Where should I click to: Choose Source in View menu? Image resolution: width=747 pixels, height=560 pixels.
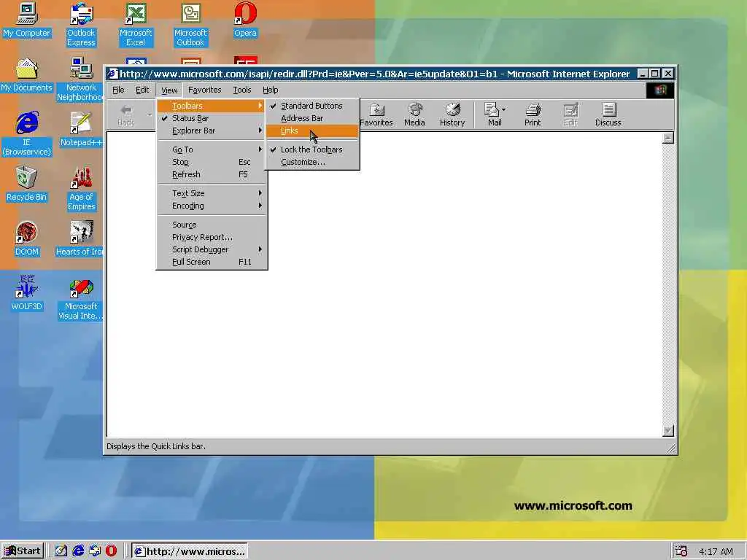(212, 225)
